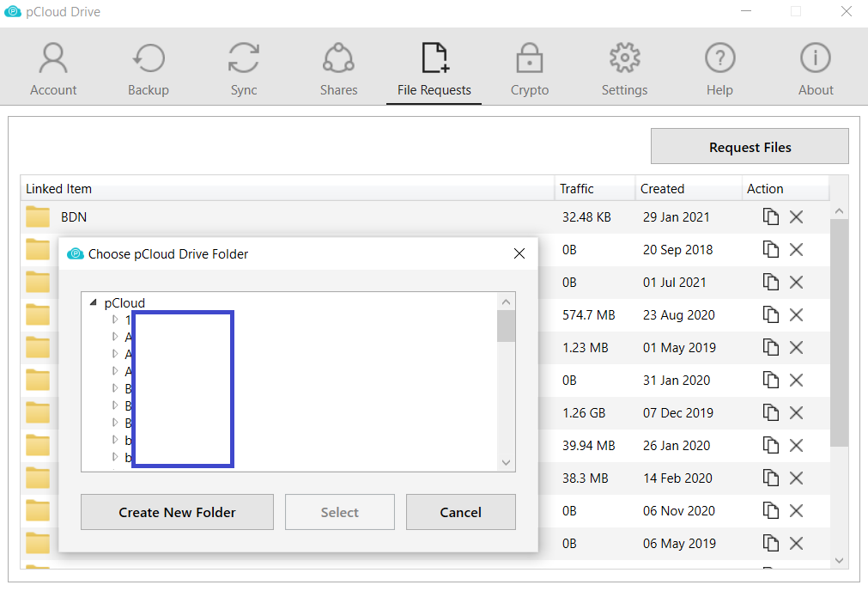Select the pCloud root folder in tree
Screen dimensions: 868x591
click(124, 303)
